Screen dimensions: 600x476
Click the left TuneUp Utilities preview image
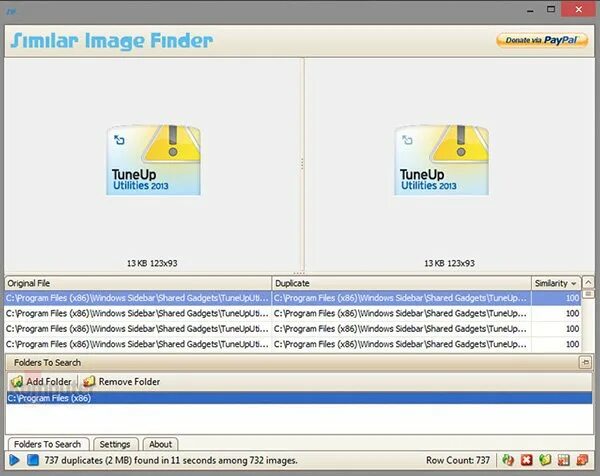click(x=153, y=160)
